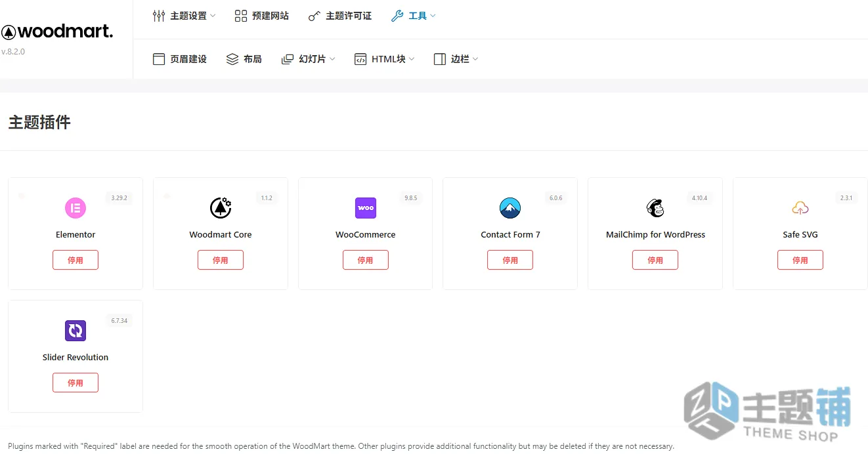Open the 布局 menu item
868x460 pixels.
click(253, 59)
